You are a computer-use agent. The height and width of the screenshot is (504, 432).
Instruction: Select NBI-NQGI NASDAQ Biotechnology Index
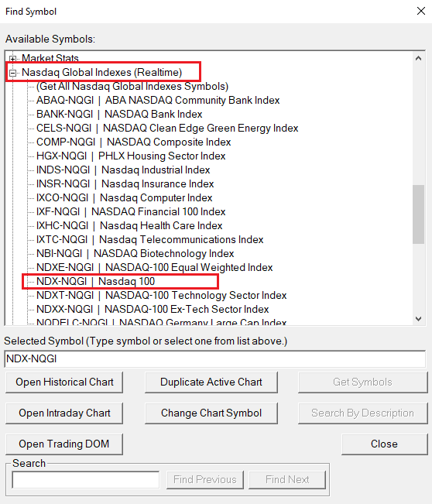135,253
